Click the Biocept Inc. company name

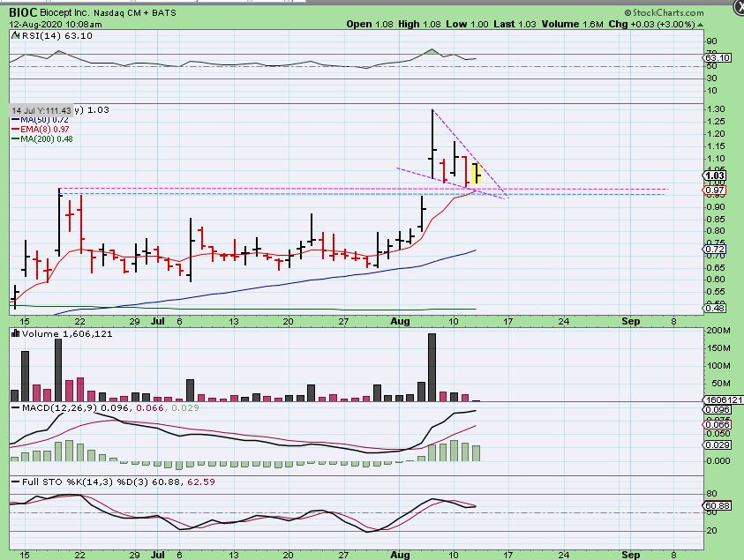tap(64, 13)
